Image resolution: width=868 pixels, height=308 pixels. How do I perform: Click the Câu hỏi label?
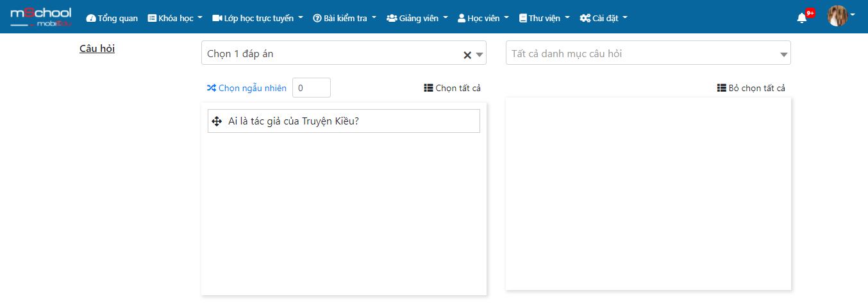pos(97,48)
